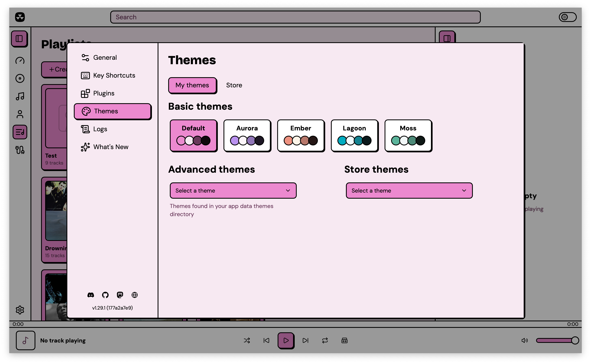The width and height of the screenshot is (591, 364).
Task: Open the What's New page
Action: (x=111, y=147)
